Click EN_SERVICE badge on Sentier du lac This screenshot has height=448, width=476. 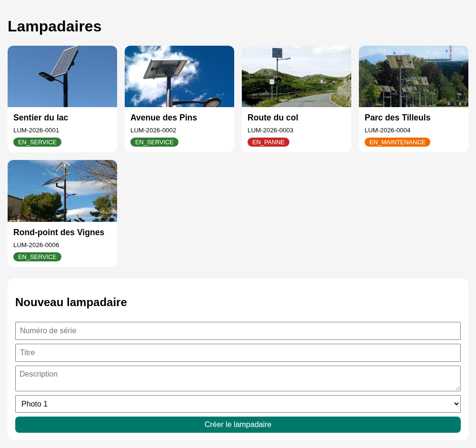37,142
